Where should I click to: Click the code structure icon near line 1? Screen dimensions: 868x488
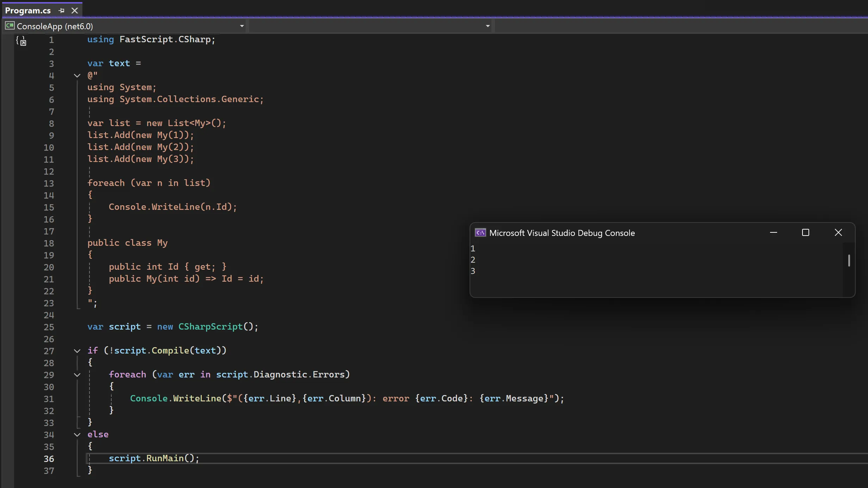tap(21, 41)
